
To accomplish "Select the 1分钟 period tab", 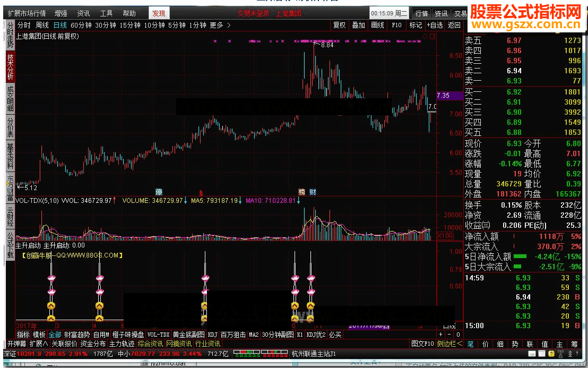I will (197, 25).
